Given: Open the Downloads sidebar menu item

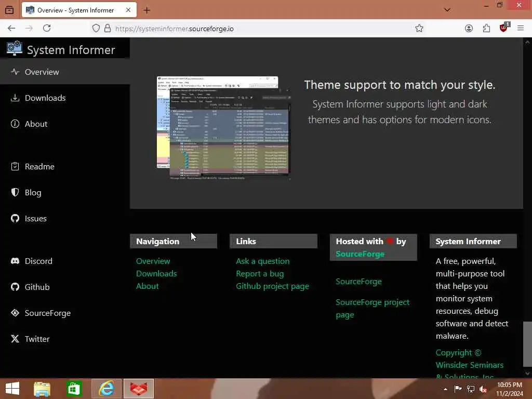Looking at the screenshot, I should (x=65, y=98).
